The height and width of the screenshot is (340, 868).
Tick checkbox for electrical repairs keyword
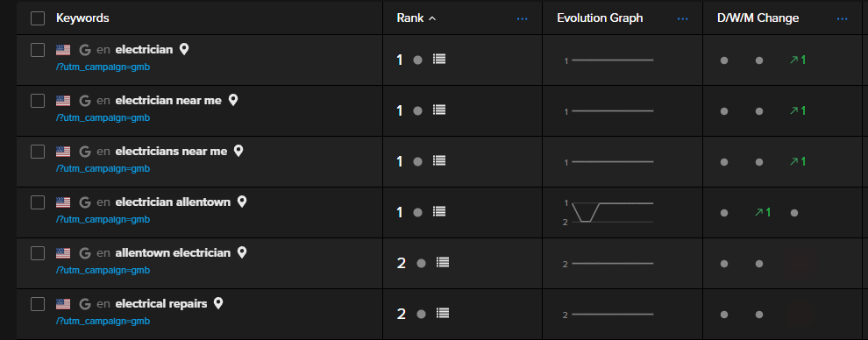(x=38, y=304)
